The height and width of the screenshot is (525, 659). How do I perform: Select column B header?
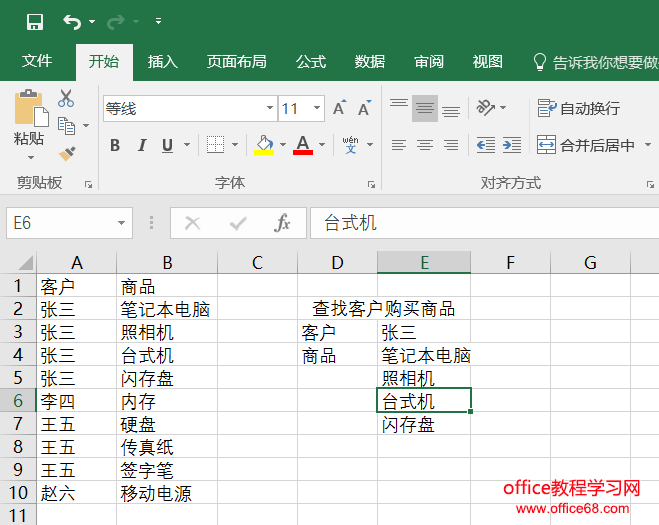coord(167,262)
